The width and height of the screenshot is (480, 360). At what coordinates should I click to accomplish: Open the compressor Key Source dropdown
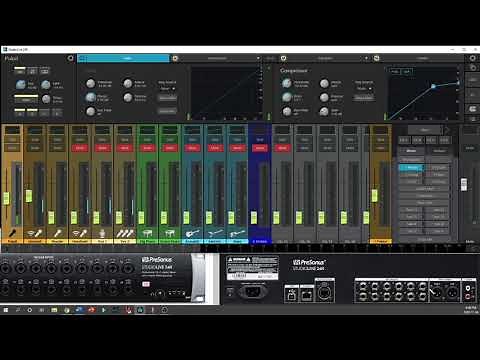click(364, 89)
